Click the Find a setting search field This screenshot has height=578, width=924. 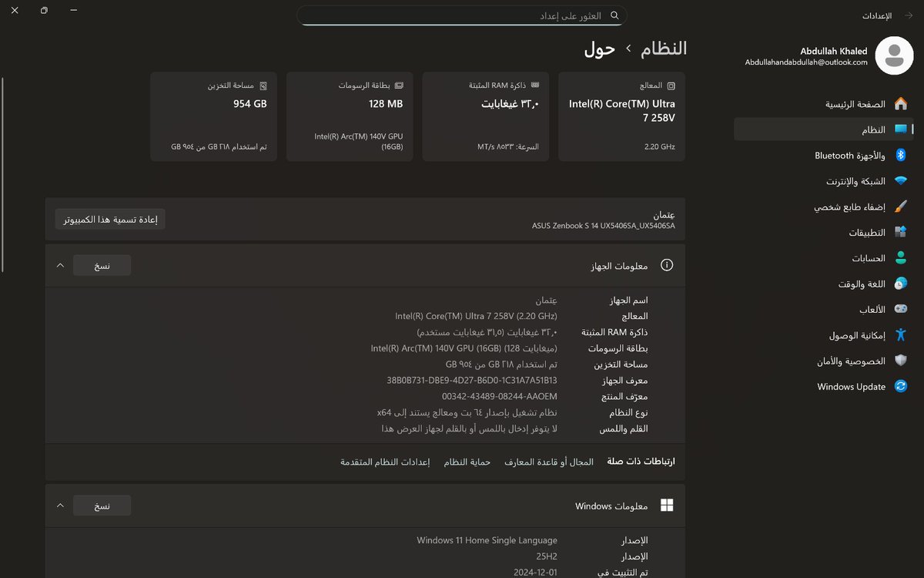click(462, 15)
